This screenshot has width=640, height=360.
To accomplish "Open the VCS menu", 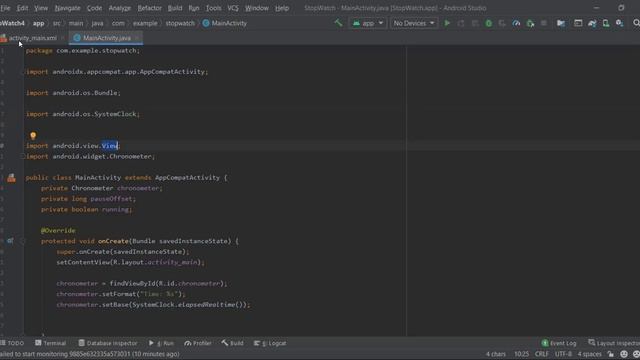I will click(x=233, y=8).
